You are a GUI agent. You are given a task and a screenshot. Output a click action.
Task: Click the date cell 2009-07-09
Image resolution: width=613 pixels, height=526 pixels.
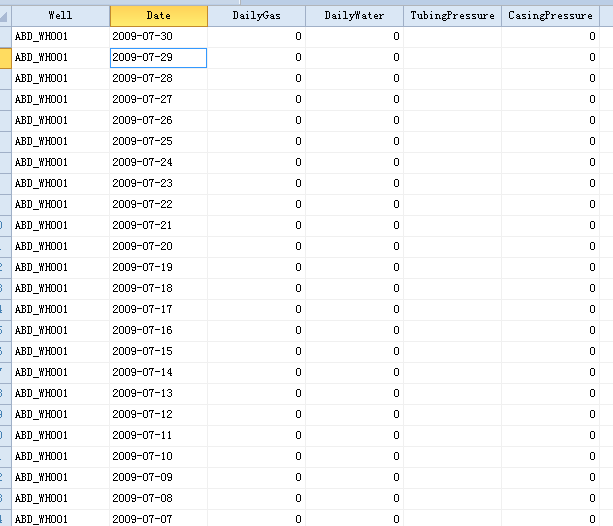tap(159, 478)
